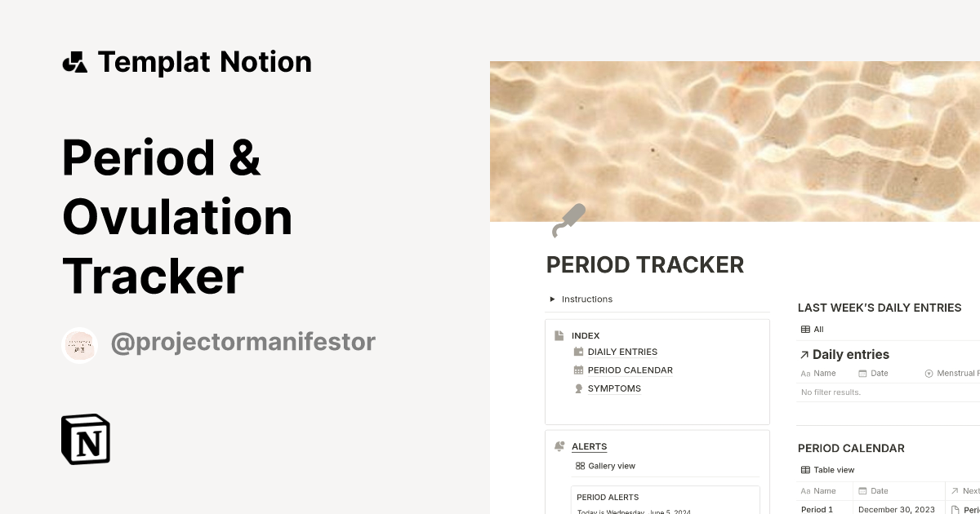The image size is (980, 514).
Task: Click the projectormanifestor avatar thumbnail
Action: [79, 344]
